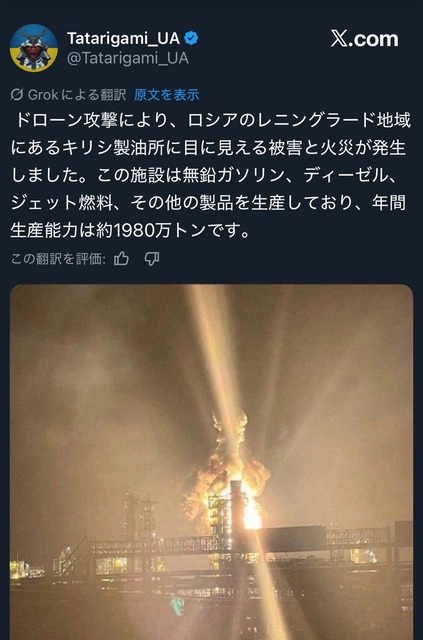Screen dimensions: 423x640
Task: Click the Grok logo beside translation label
Action: pos(17,95)
